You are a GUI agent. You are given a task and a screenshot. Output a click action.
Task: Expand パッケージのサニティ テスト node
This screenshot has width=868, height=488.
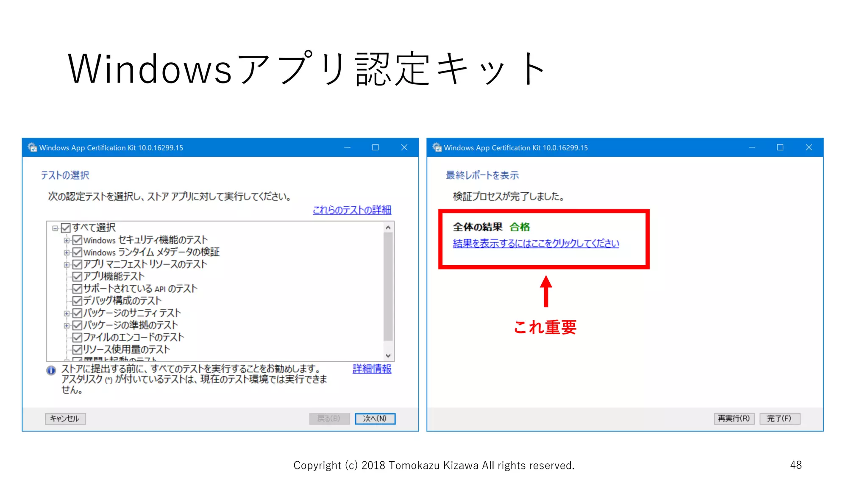(x=67, y=314)
